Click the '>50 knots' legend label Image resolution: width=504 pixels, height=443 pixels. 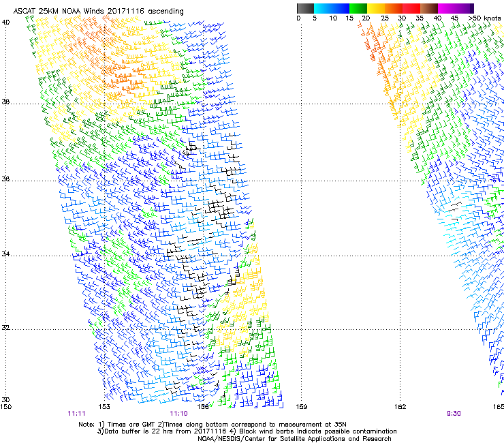pyautogui.click(x=485, y=18)
